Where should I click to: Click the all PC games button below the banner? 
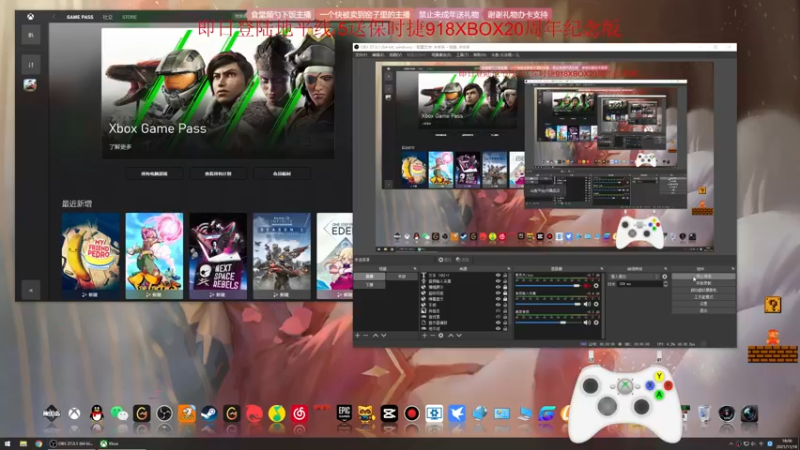coord(154,173)
